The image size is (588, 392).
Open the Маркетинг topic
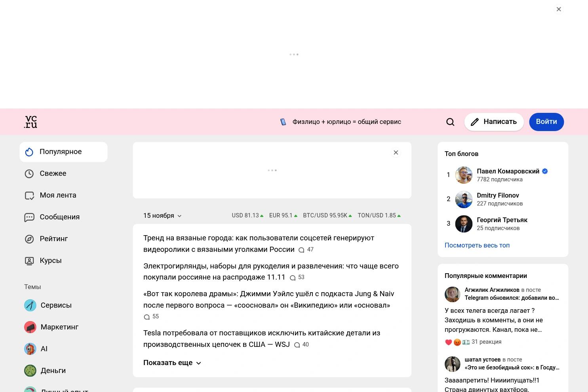(x=59, y=327)
